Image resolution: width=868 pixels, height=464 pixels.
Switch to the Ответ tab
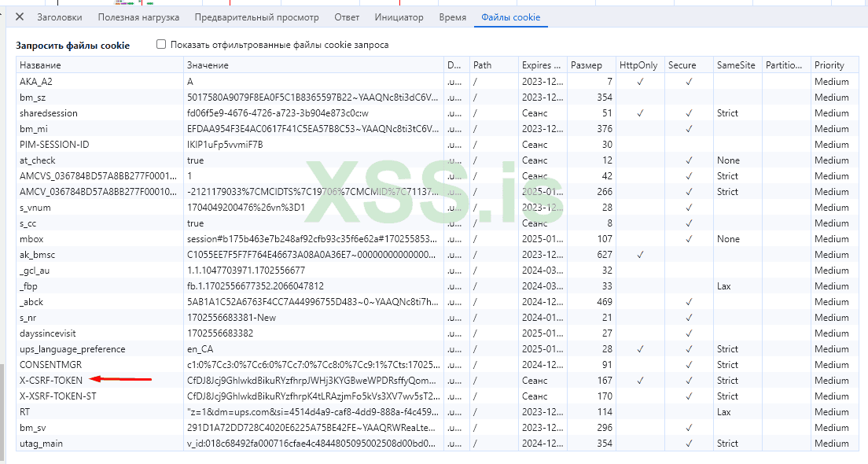tap(347, 17)
